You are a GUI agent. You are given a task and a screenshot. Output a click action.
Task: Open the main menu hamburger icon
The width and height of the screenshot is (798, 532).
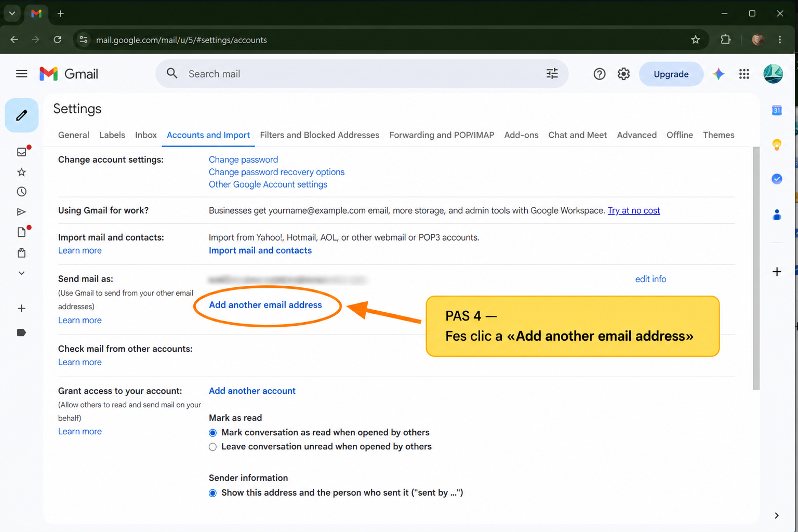click(21, 74)
